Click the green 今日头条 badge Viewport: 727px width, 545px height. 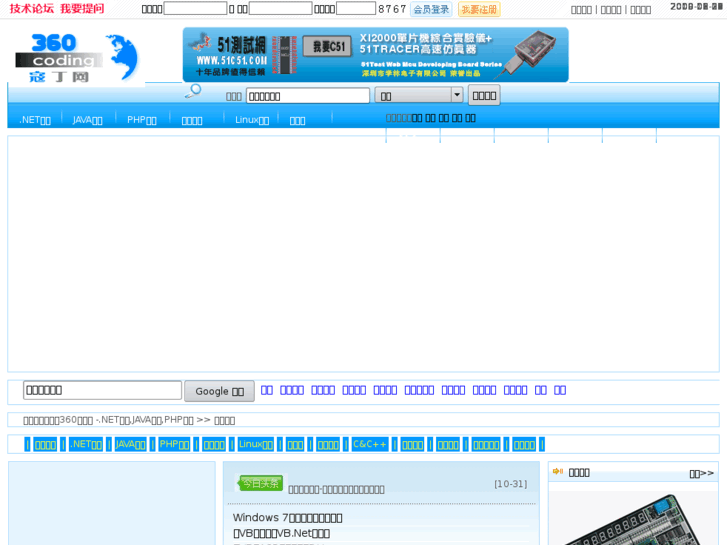pyautogui.click(x=260, y=483)
